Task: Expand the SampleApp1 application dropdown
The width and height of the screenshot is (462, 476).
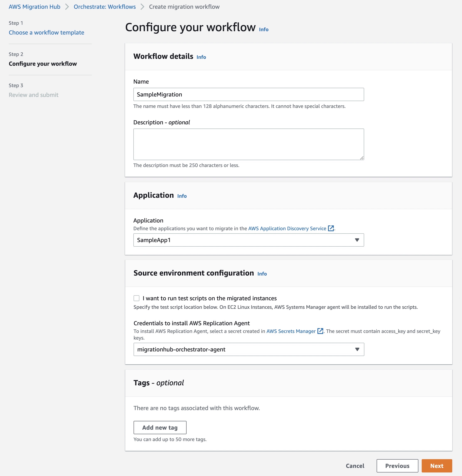Action: coord(248,240)
